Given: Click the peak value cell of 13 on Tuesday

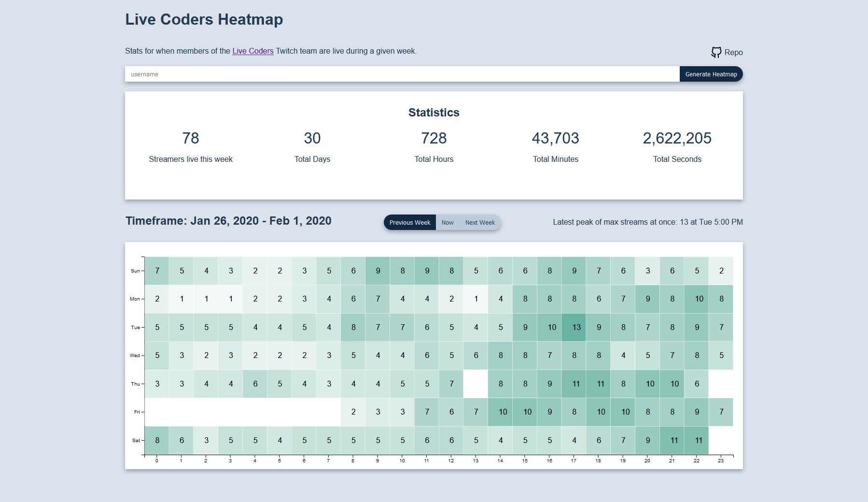Looking at the screenshot, I should (x=574, y=327).
